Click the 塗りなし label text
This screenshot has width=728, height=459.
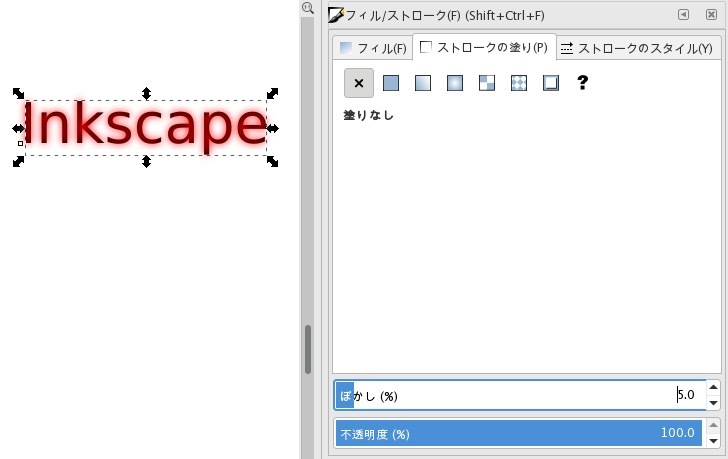[369, 115]
